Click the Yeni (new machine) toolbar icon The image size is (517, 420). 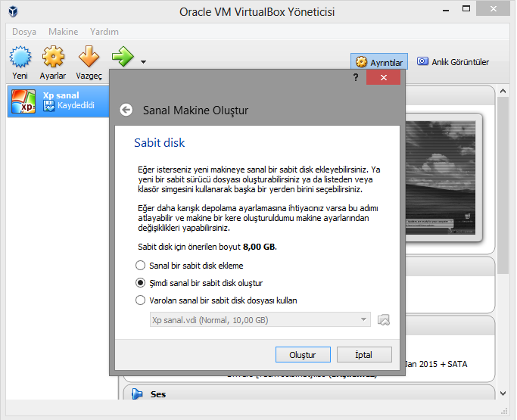[x=20, y=57]
